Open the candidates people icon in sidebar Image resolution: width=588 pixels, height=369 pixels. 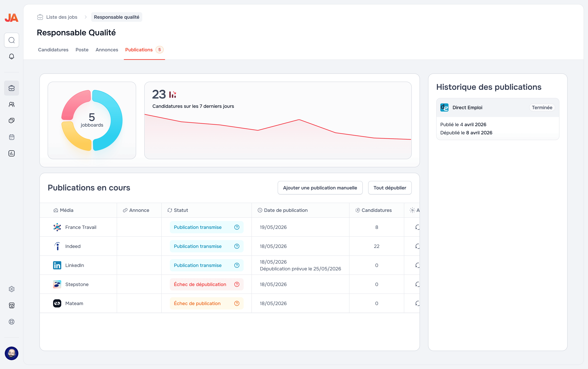[11, 104]
